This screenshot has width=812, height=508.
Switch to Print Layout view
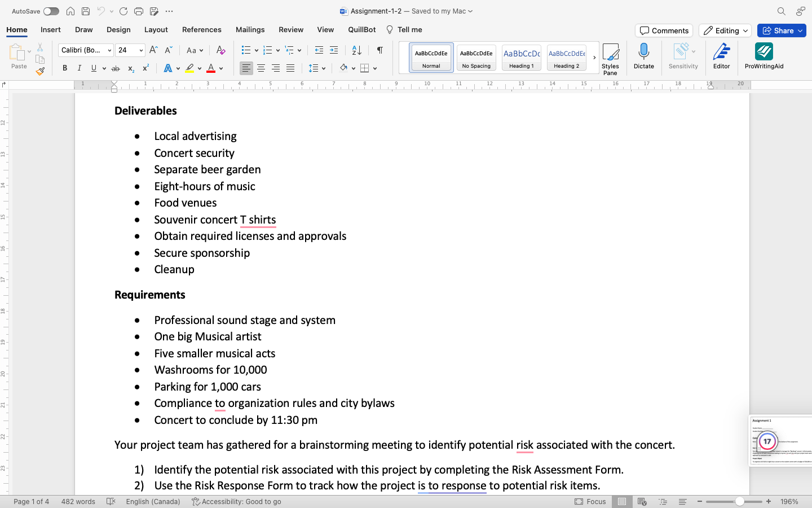pos(622,501)
